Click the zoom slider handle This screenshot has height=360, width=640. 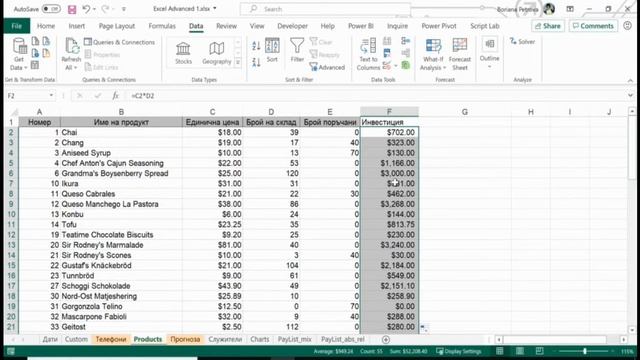(x=584, y=351)
